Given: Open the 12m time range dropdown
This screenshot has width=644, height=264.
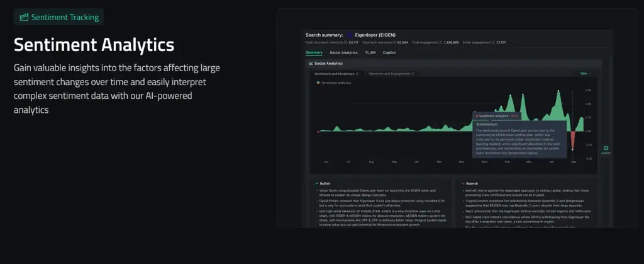Looking at the screenshot, I should click(586, 73).
